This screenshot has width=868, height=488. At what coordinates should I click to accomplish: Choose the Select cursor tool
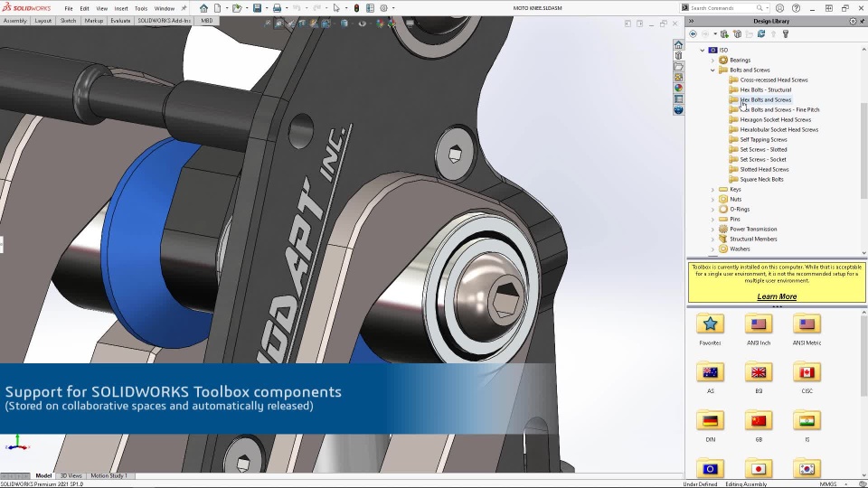[336, 8]
